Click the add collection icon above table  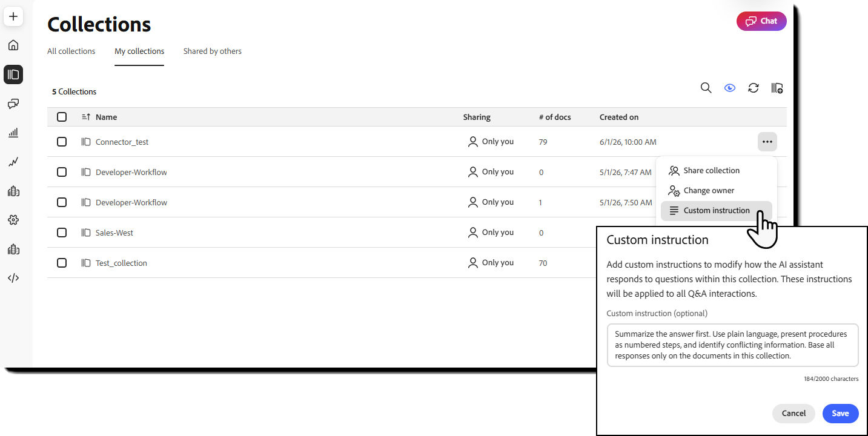coord(777,88)
